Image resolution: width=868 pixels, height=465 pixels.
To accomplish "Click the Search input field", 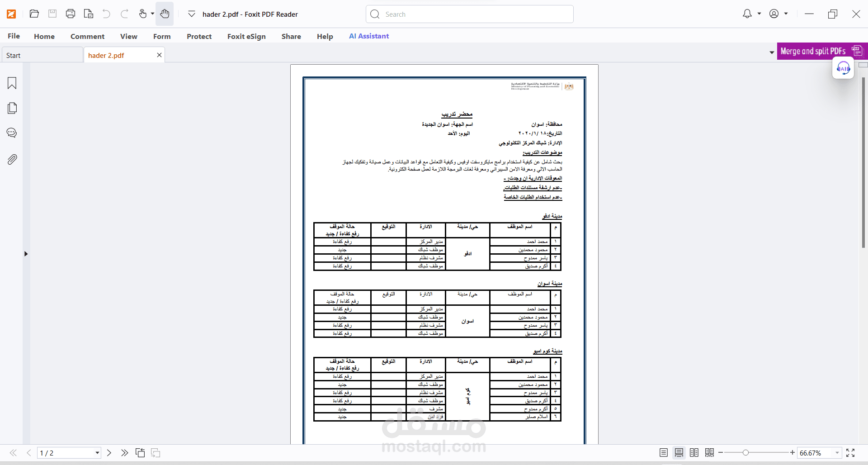I will pyautogui.click(x=470, y=14).
